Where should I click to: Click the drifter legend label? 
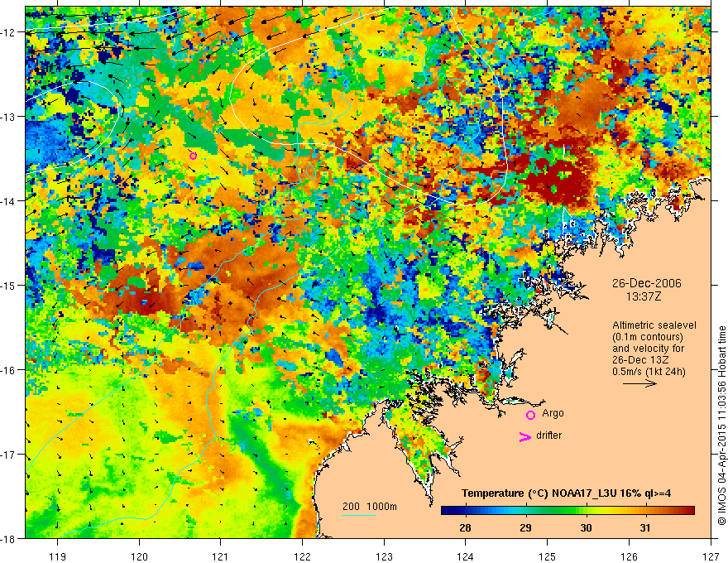[x=548, y=435]
